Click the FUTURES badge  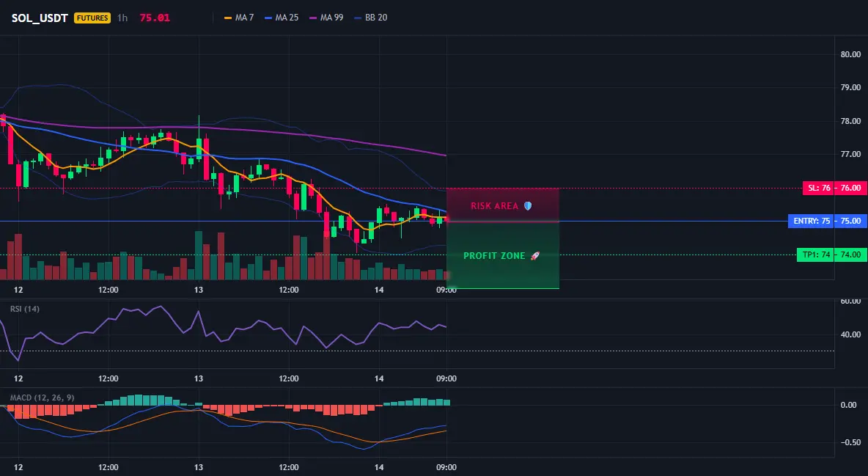click(92, 18)
